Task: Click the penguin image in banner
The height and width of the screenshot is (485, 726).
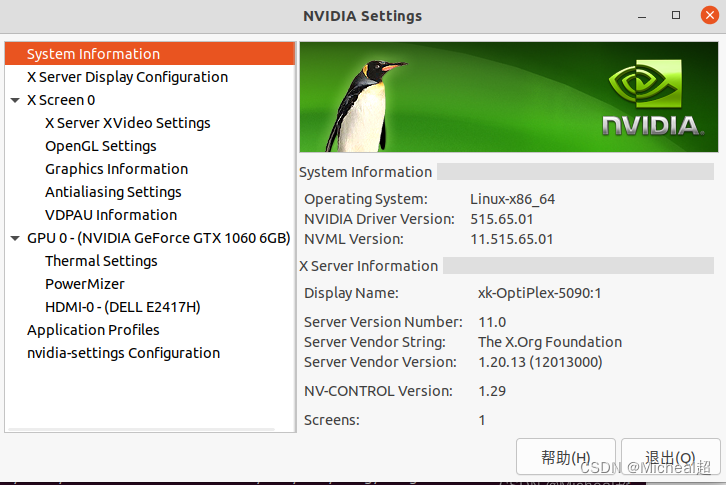Action: [364, 106]
